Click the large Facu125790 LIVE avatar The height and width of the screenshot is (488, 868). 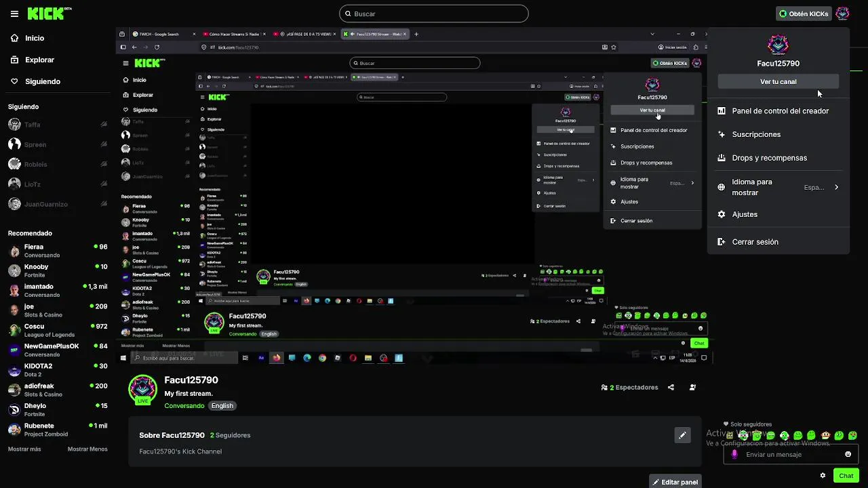pyautogui.click(x=142, y=389)
